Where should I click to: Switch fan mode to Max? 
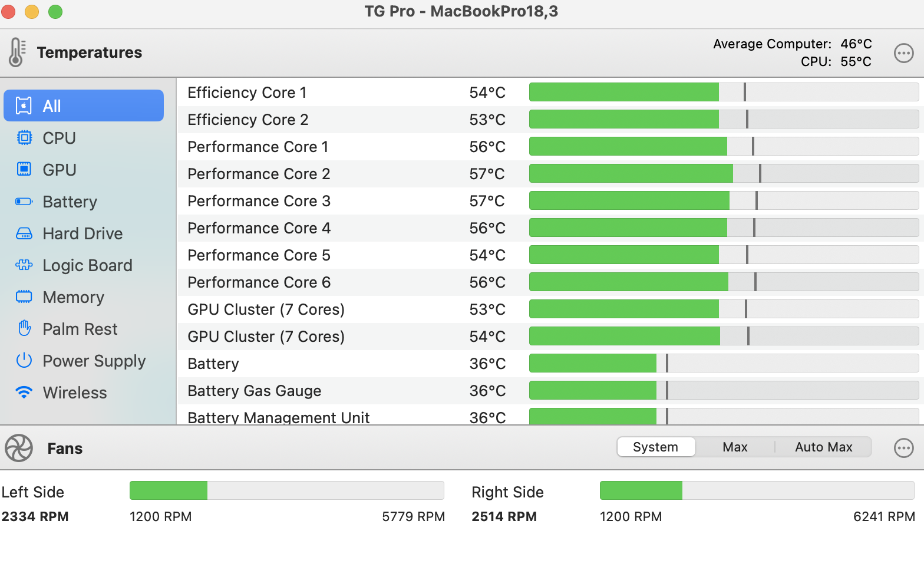(x=735, y=447)
